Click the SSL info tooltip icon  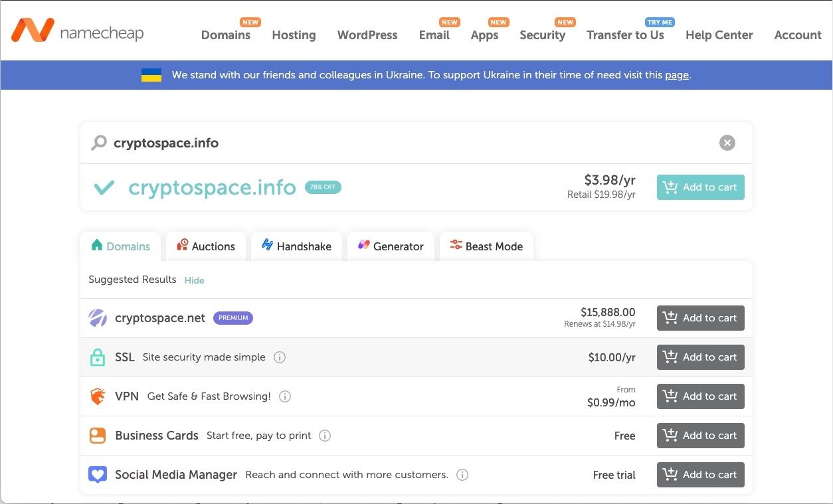[280, 357]
